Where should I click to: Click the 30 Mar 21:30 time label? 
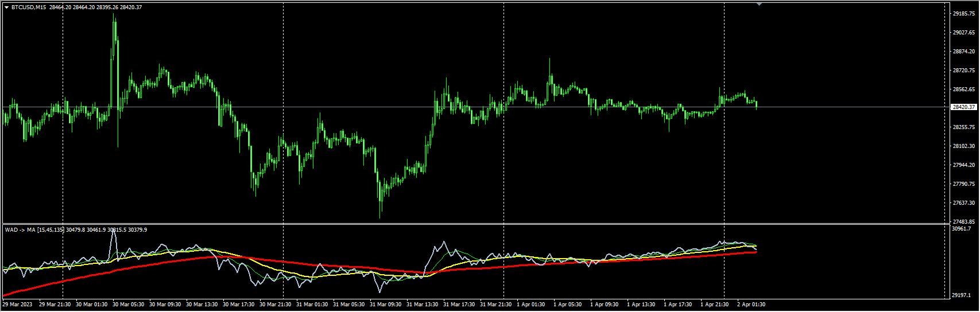275,305
